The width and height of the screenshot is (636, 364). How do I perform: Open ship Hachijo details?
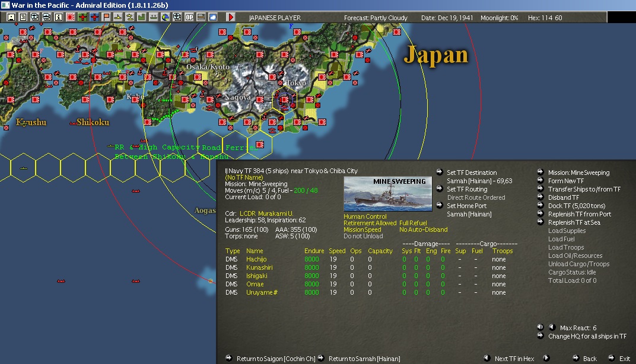coord(256,259)
